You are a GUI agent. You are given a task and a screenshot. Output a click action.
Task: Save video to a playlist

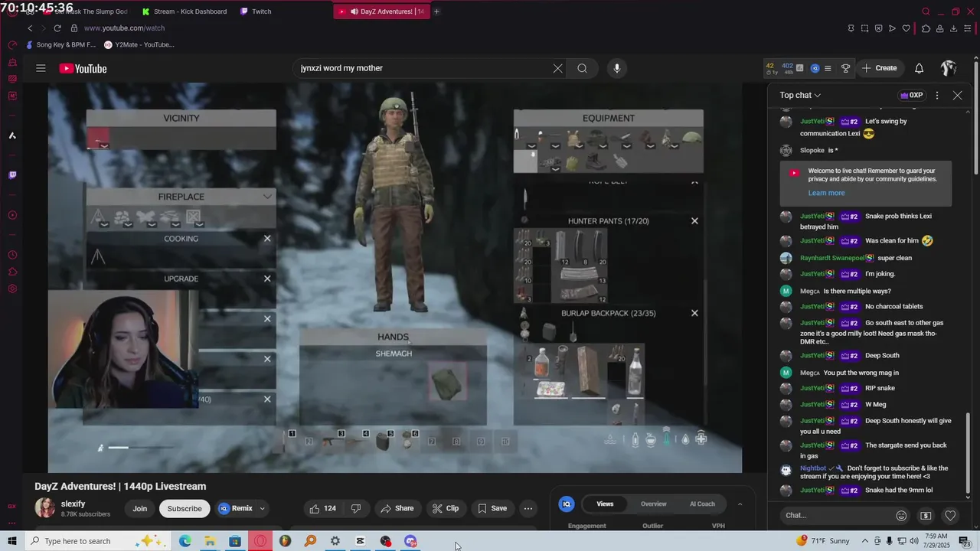[492, 508]
